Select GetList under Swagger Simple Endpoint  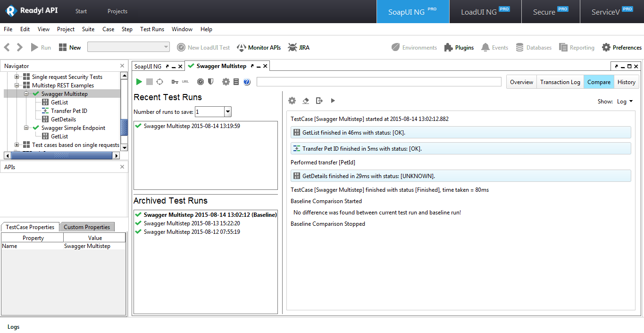59,137
